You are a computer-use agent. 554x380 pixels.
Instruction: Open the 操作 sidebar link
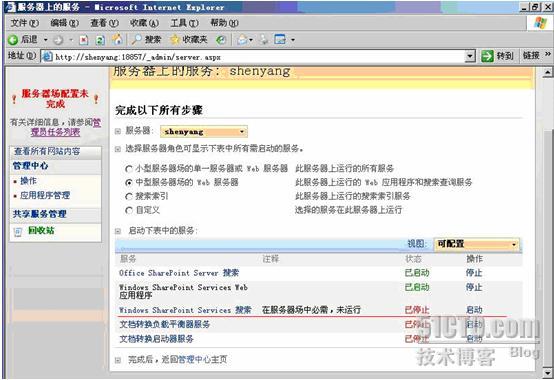(28, 181)
